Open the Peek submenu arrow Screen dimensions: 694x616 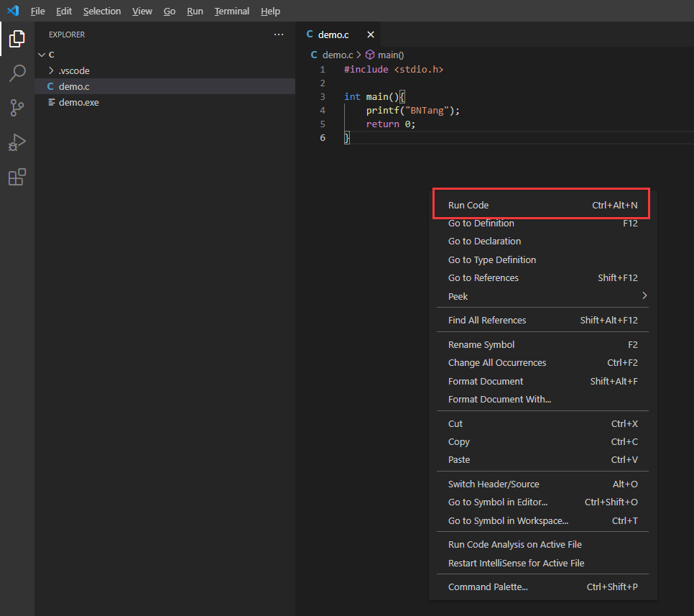click(644, 295)
